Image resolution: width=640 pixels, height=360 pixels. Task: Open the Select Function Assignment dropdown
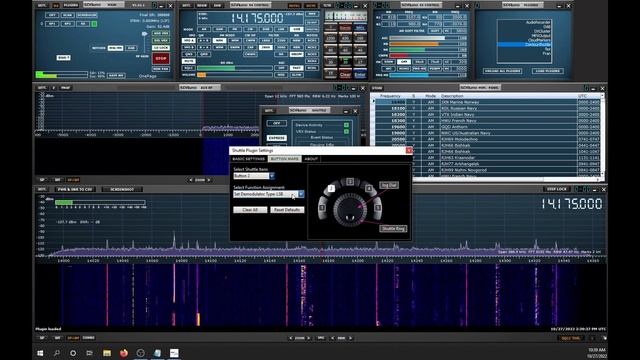(301, 194)
